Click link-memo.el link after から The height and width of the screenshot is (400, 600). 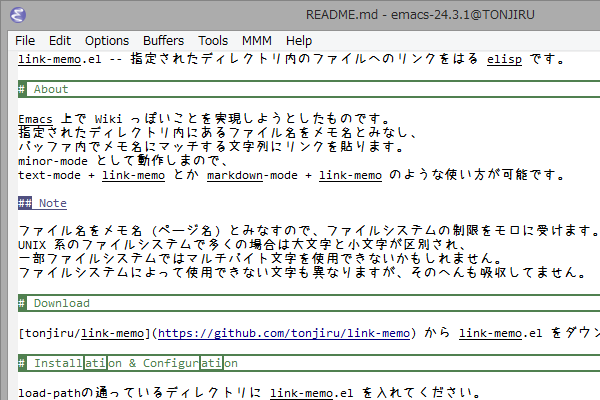point(500,333)
